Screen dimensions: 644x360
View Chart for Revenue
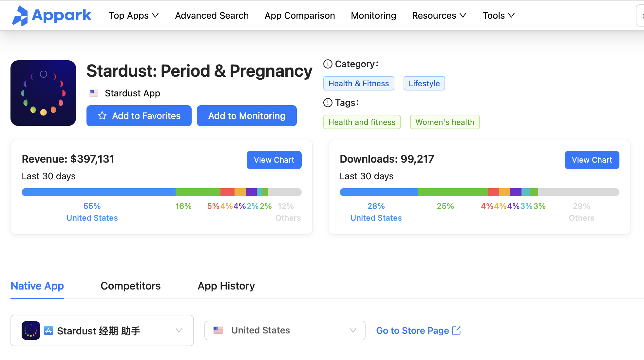[x=274, y=160]
